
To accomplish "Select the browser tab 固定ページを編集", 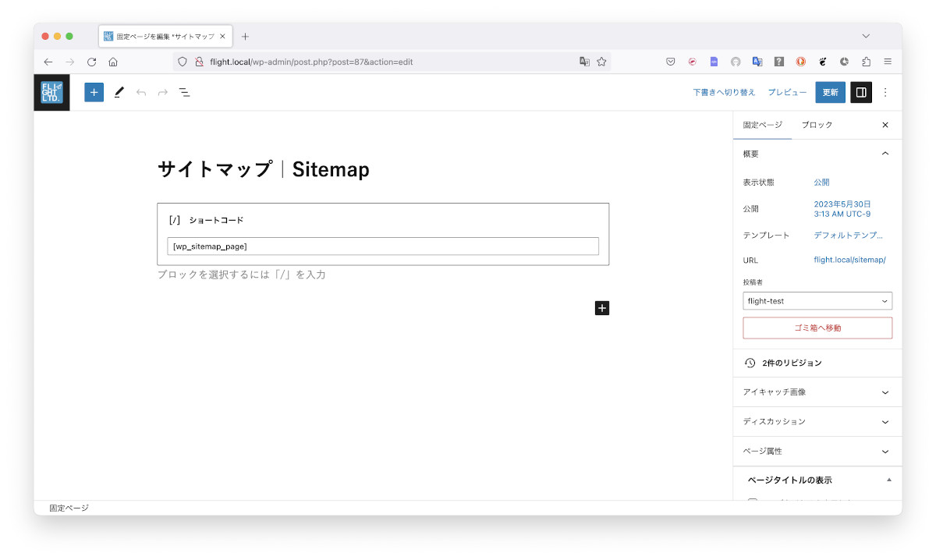I will [x=165, y=37].
